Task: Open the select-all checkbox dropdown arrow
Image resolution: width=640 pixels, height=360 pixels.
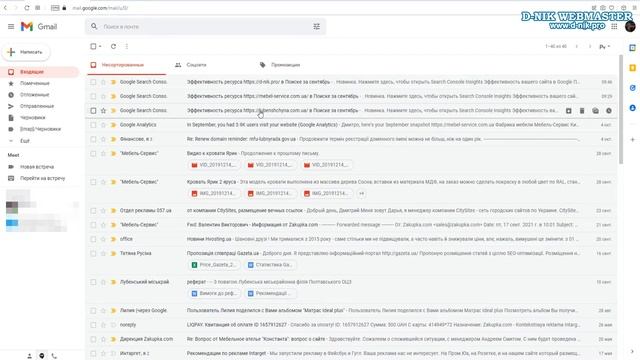Action: 100,47
